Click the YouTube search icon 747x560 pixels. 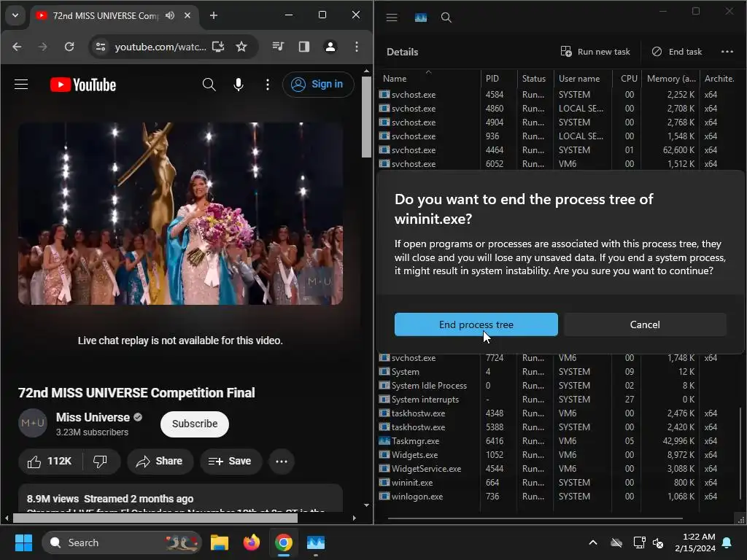pos(209,85)
